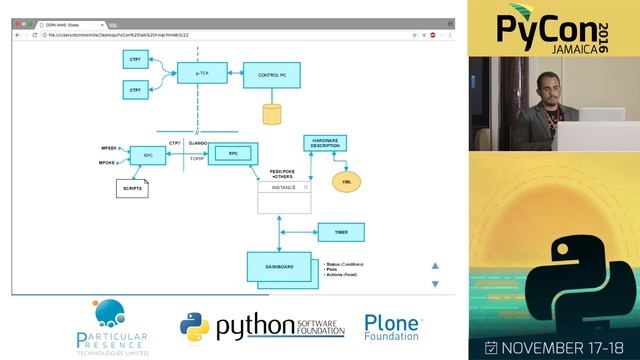The image size is (640, 360).
Task: Click the PyCon Jamaica 2016 logo
Action: pyautogui.click(x=553, y=29)
